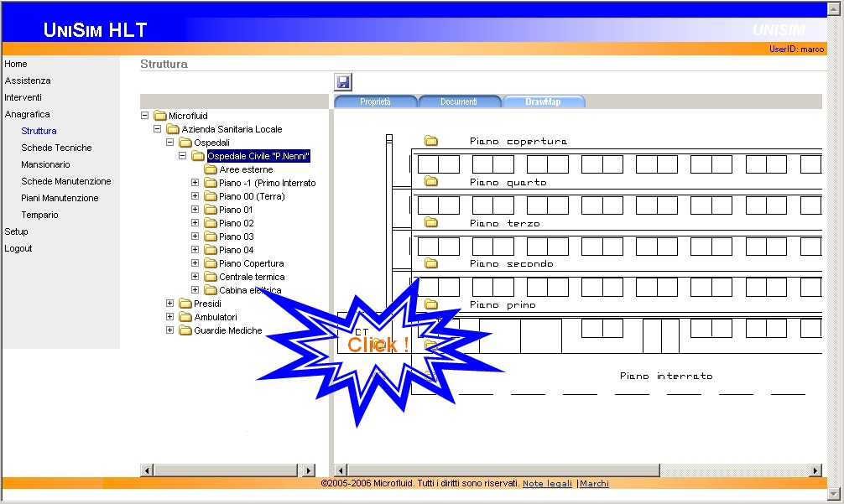Click the Ospedali folder icon in tree

pos(185,143)
